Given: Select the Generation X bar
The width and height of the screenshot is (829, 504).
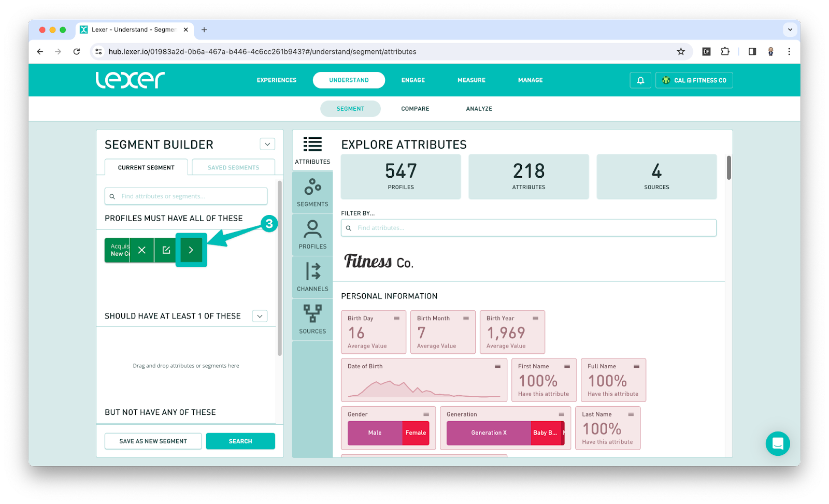Looking at the screenshot, I should pos(489,433).
